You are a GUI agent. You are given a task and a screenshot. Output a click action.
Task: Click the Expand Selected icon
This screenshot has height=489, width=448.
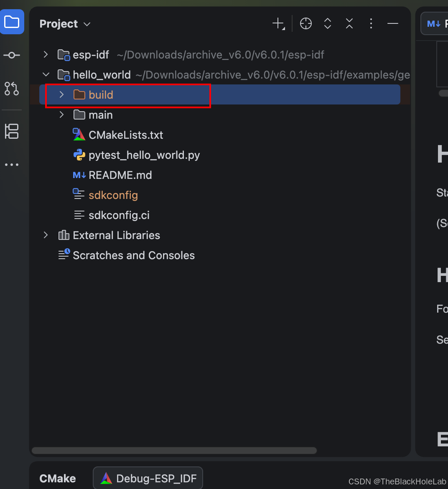[328, 24]
